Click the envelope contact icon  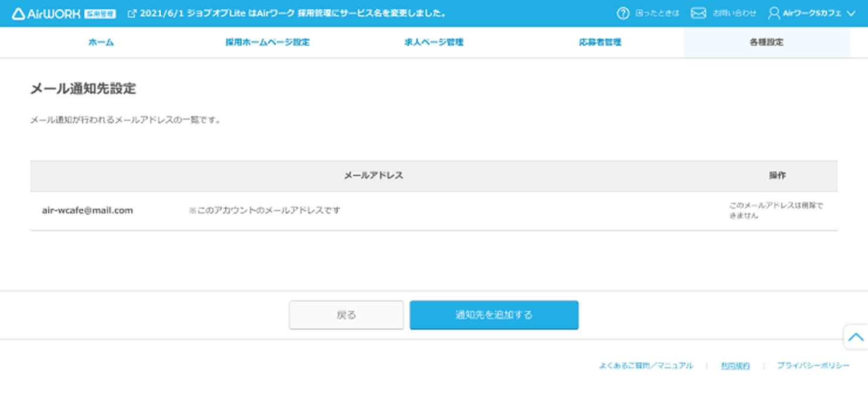pos(698,13)
